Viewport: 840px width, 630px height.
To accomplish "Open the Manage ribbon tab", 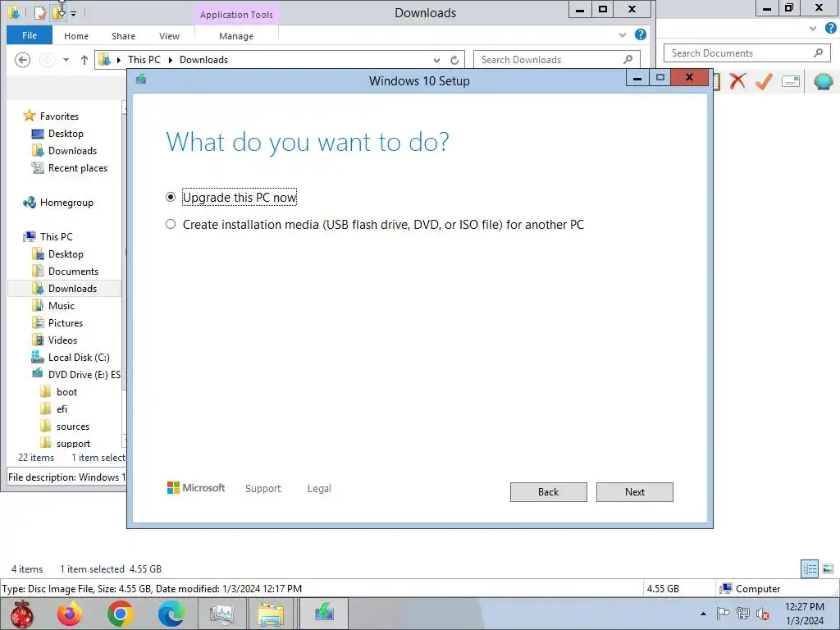I will 236,36.
